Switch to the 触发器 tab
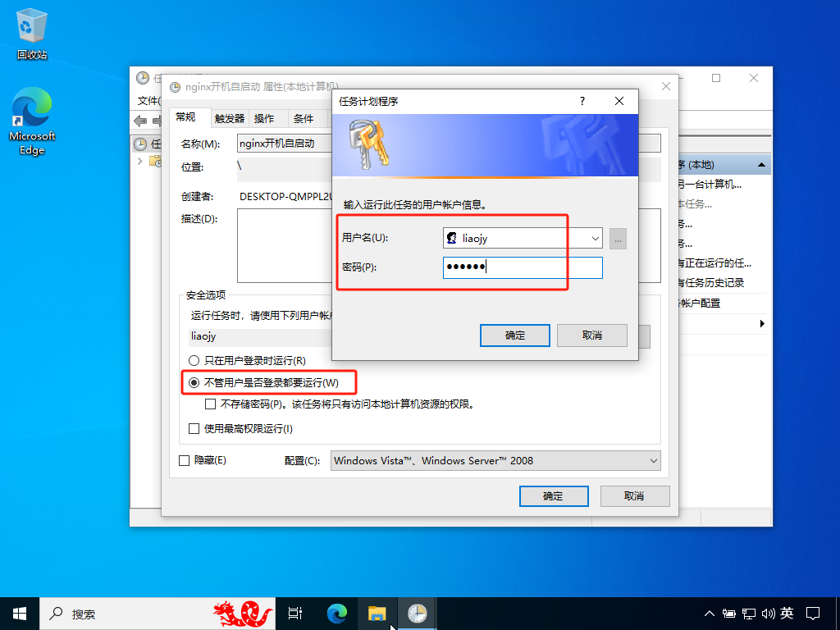The image size is (840, 630). tap(230, 118)
